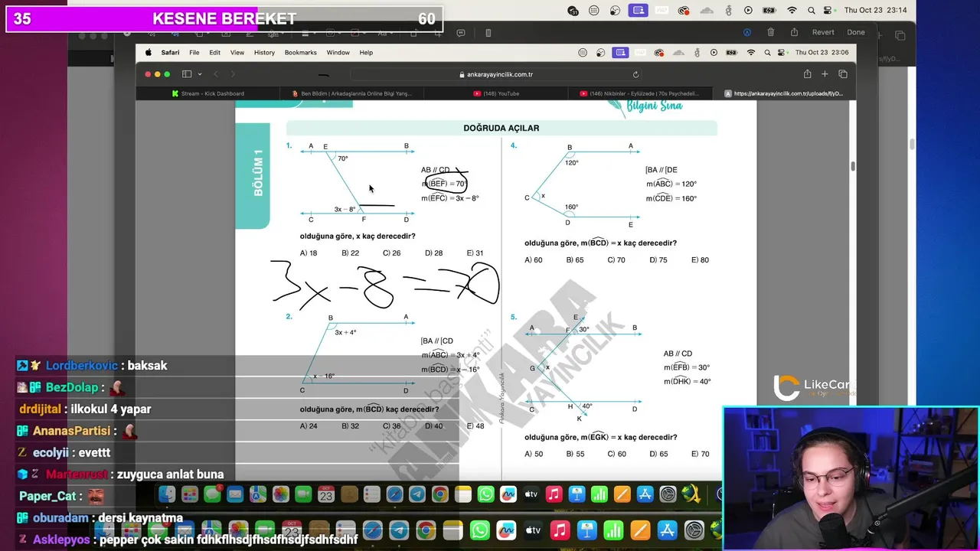Open the Safari menu in the screenshot
Screen dimensions: 980x551
(170, 53)
